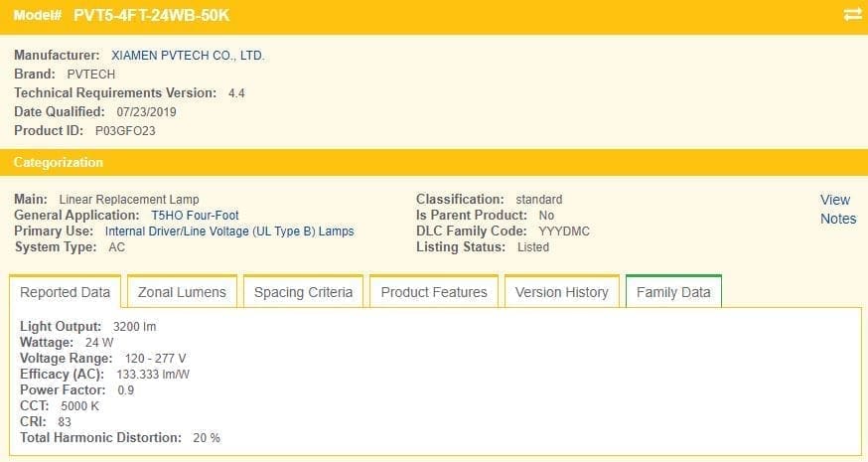868x462 pixels.
Task: Switch to the Family Data tab
Action: [x=673, y=292]
